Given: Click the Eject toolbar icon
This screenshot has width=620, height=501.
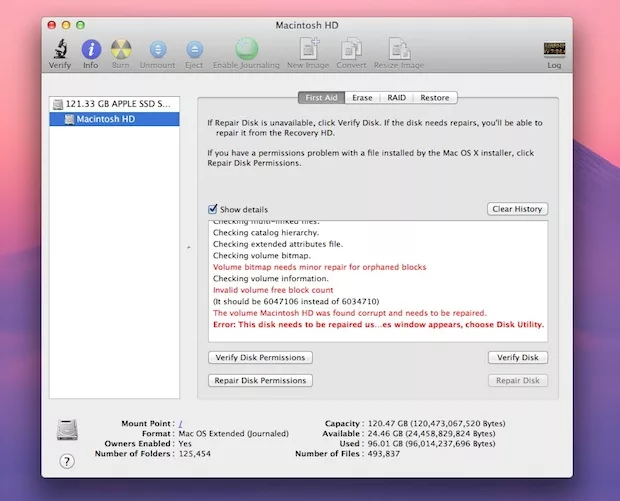Looking at the screenshot, I should click(x=194, y=49).
